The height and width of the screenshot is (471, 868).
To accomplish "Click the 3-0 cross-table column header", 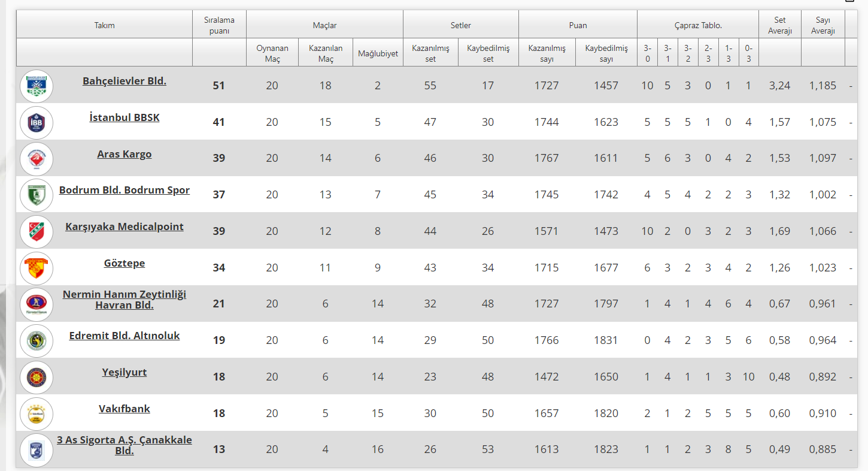I will (648, 53).
